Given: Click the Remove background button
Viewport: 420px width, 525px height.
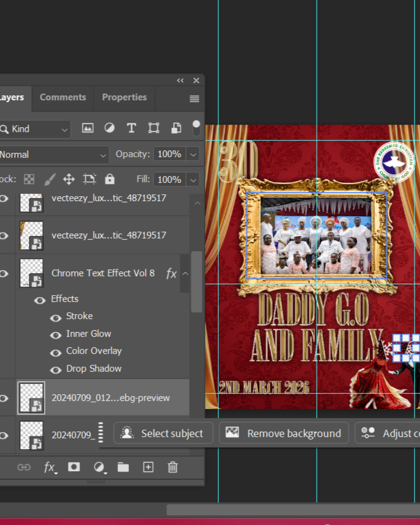Looking at the screenshot, I should [284, 433].
